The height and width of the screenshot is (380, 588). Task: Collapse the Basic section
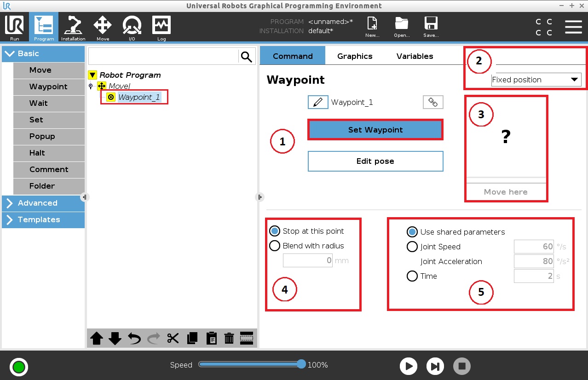tap(43, 53)
